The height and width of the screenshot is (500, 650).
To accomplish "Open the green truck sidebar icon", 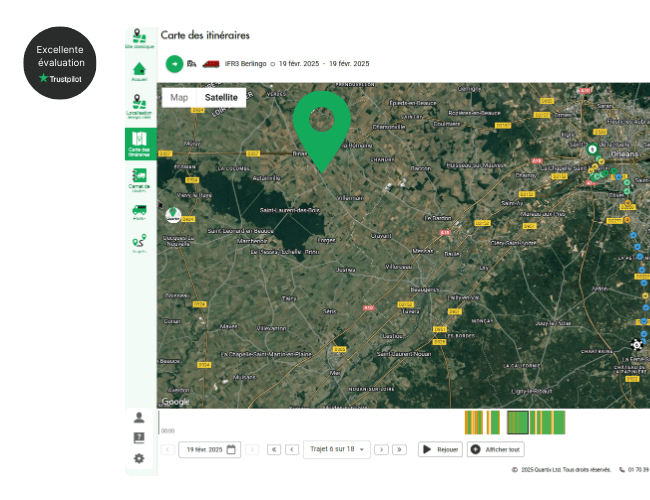I will [x=139, y=212].
